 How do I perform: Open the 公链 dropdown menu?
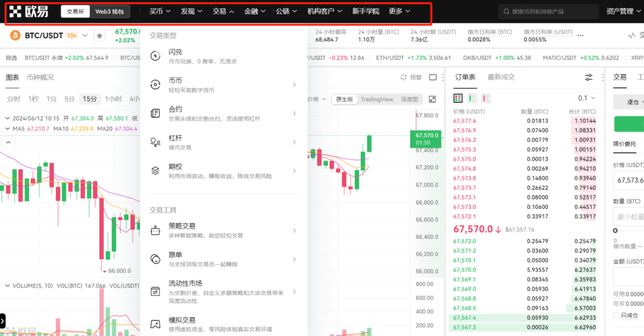pyautogui.click(x=286, y=11)
